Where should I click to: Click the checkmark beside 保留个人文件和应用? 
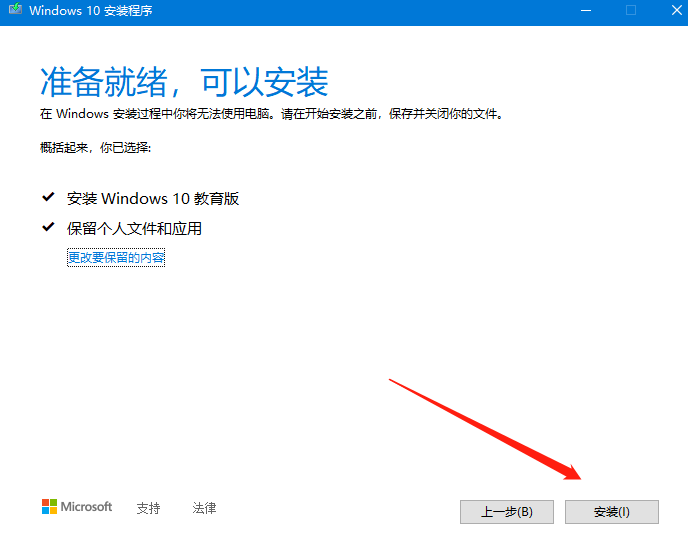coord(47,228)
